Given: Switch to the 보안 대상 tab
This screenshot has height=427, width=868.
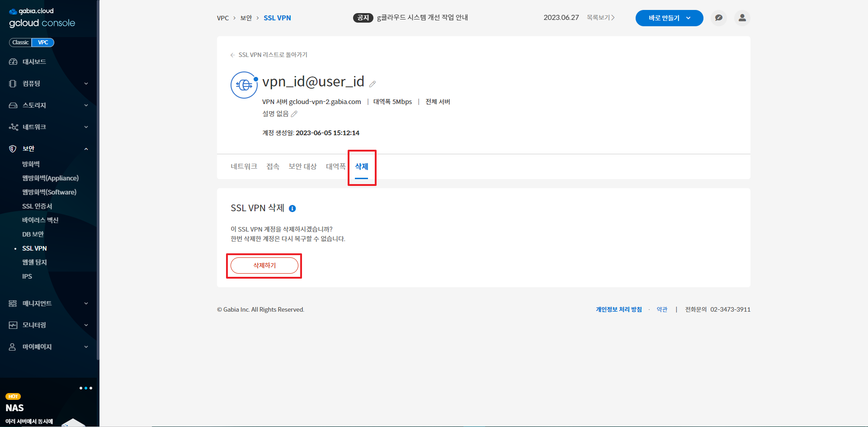Looking at the screenshot, I should [x=302, y=166].
